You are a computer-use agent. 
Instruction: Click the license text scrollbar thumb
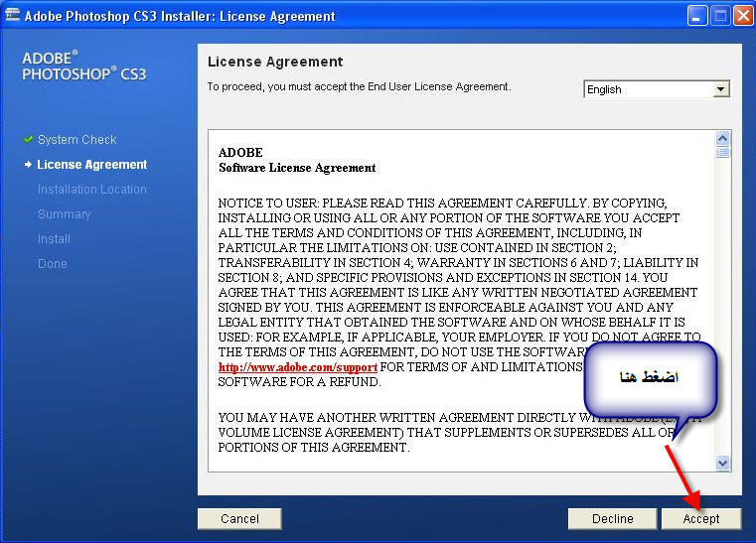coord(722,153)
